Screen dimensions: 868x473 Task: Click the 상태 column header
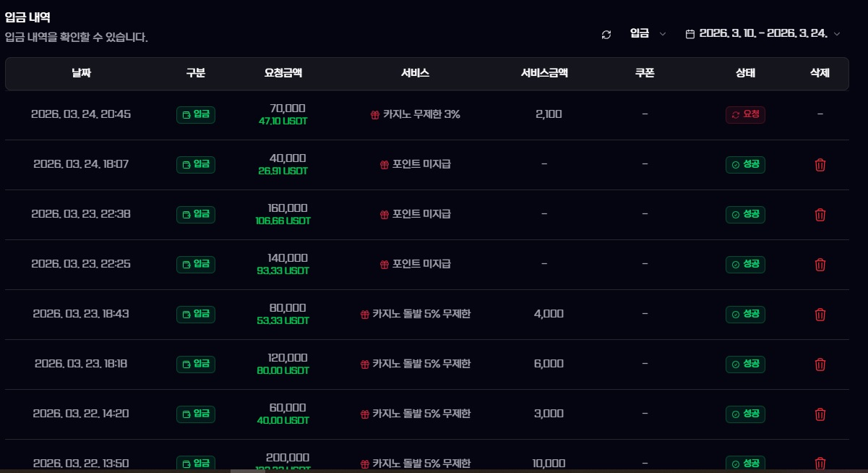(745, 73)
